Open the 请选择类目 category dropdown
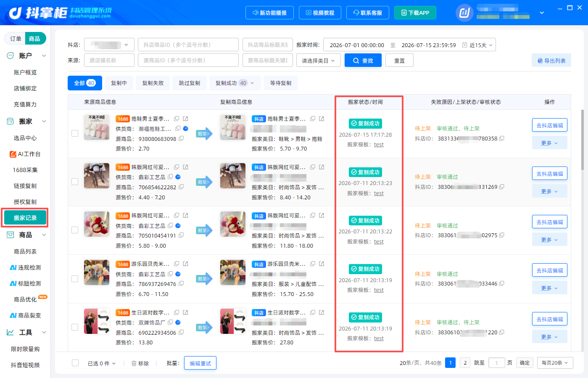This screenshot has height=378, width=588. tap(318, 61)
